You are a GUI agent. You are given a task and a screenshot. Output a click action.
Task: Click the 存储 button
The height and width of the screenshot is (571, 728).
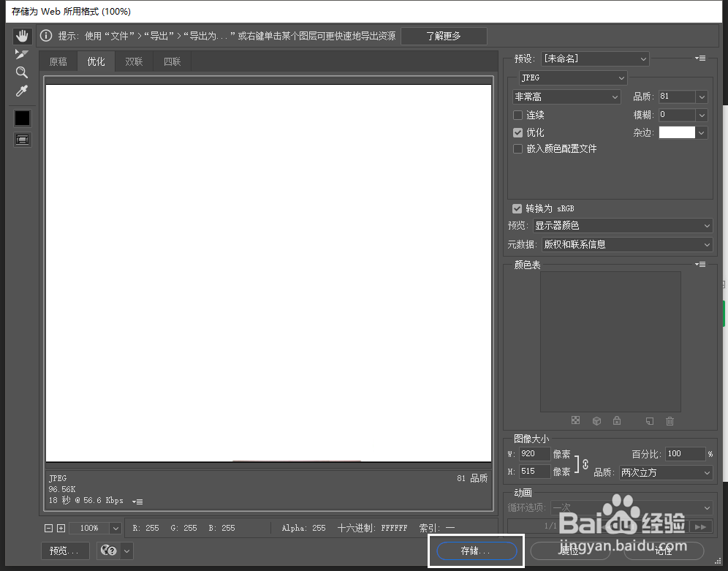pos(476,551)
